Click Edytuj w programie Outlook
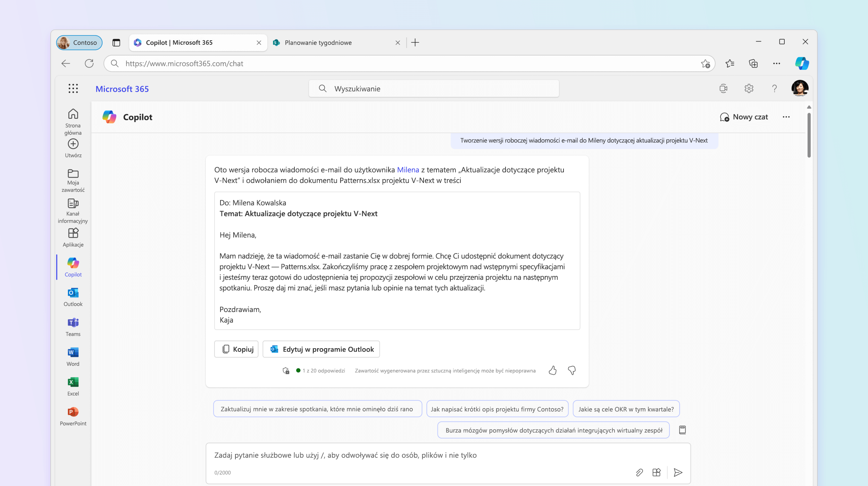Viewport: 868px width, 486px height. click(321, 349)
